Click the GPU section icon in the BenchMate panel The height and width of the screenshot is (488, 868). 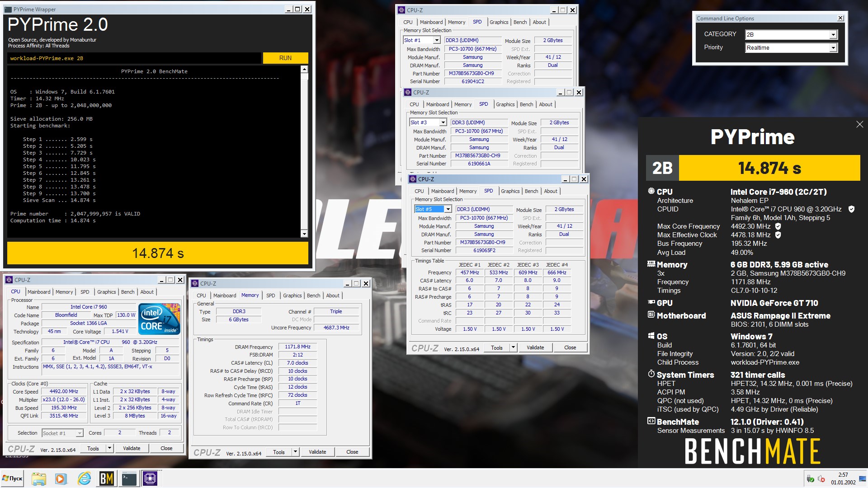pyautogui.click(x=651, y=302)
